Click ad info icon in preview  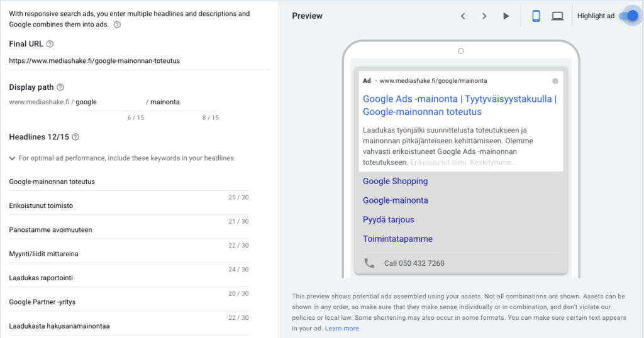555,81
